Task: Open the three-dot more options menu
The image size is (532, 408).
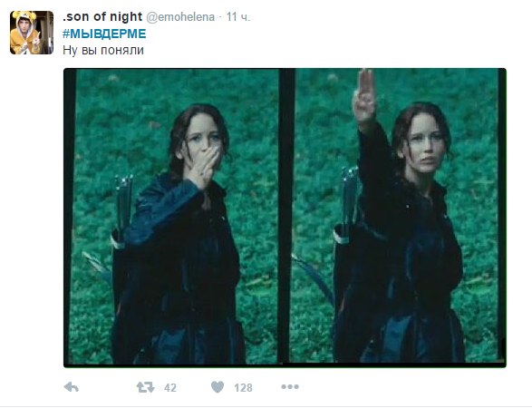Action: (x=290, y=386)
